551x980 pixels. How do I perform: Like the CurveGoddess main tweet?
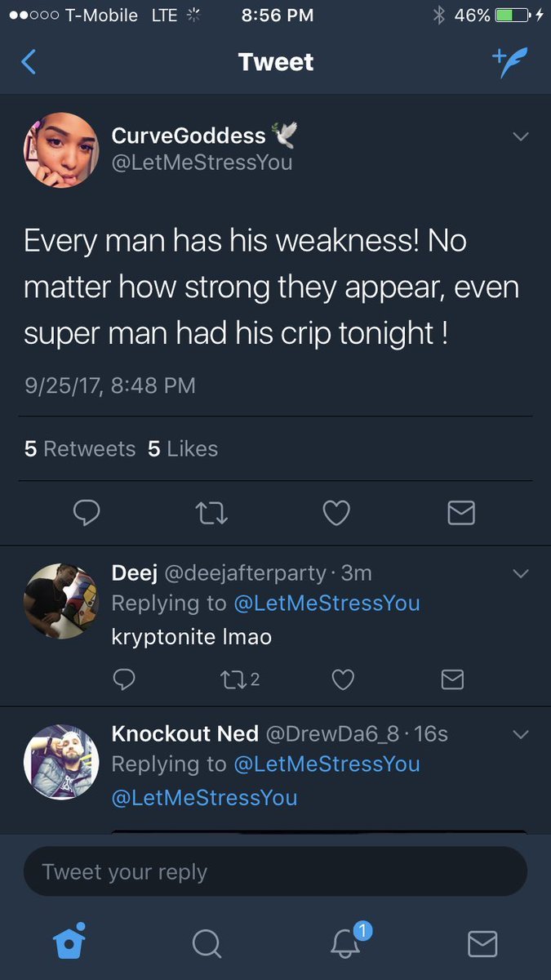336,512
